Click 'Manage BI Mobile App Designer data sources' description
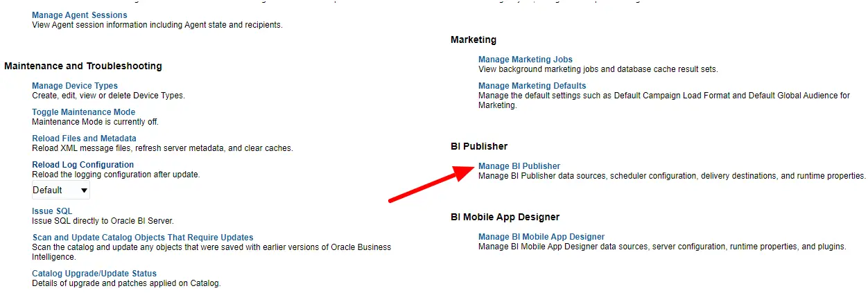 tap(662, 247)
